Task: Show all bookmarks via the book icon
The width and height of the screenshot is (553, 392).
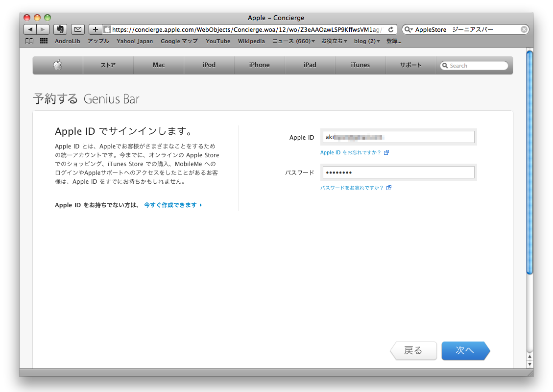Action: [x=29, y=41]
